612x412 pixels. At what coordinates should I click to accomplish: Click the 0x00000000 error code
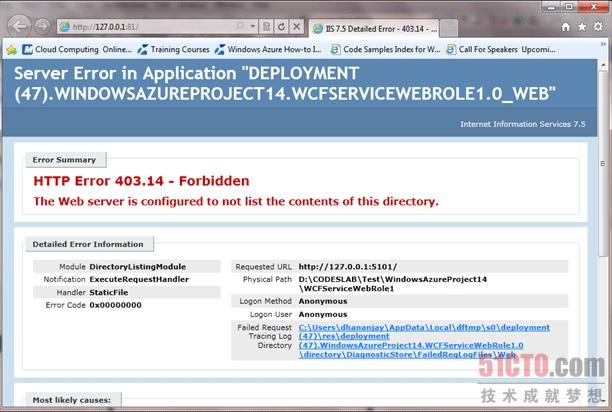(116, 305)
